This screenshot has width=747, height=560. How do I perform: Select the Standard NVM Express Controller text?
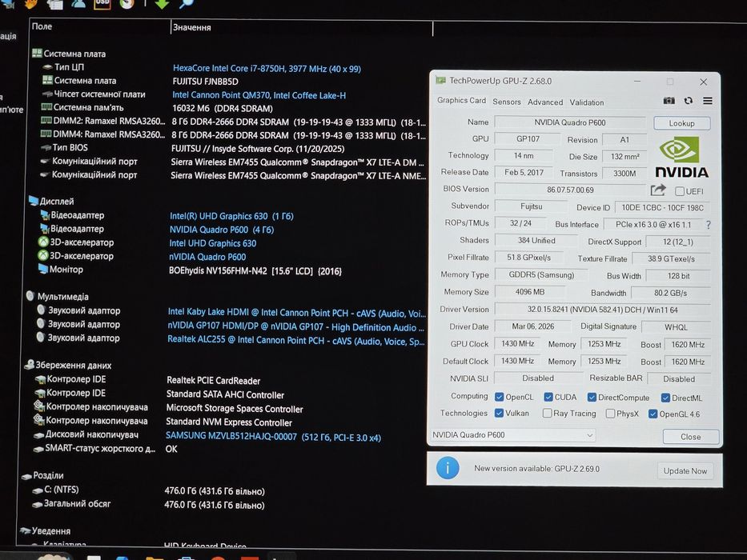(229, 422)
